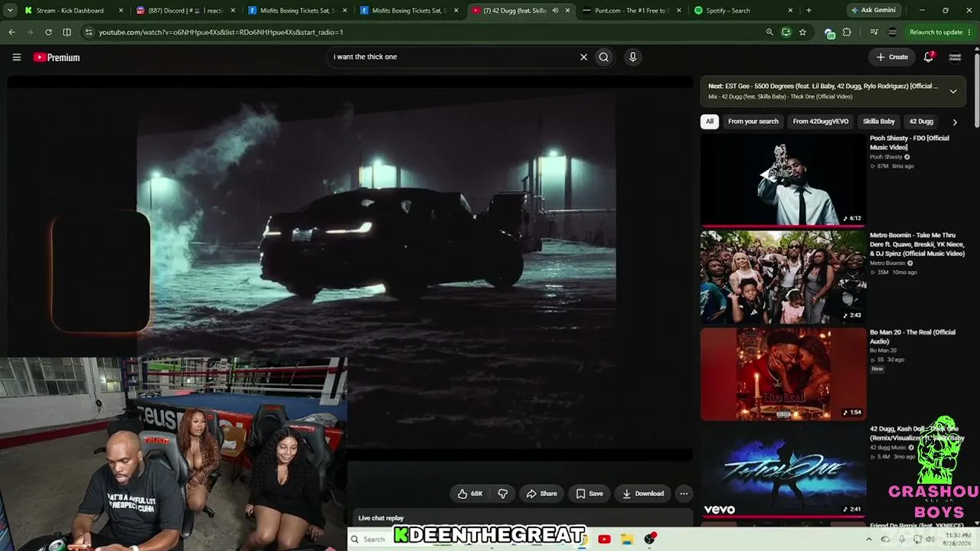Save the video to a playlist
The width and height of the screenshot is (980, 551).
point(590,494)
